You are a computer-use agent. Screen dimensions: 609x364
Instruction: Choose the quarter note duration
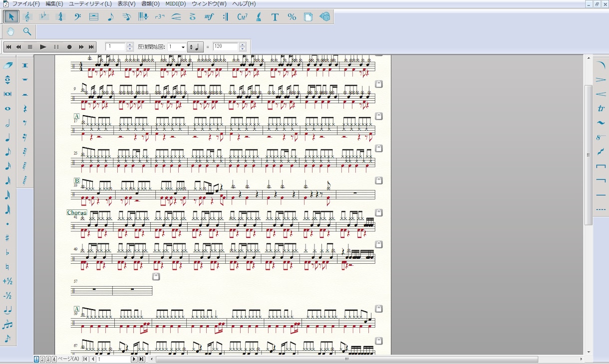point(7,138)
